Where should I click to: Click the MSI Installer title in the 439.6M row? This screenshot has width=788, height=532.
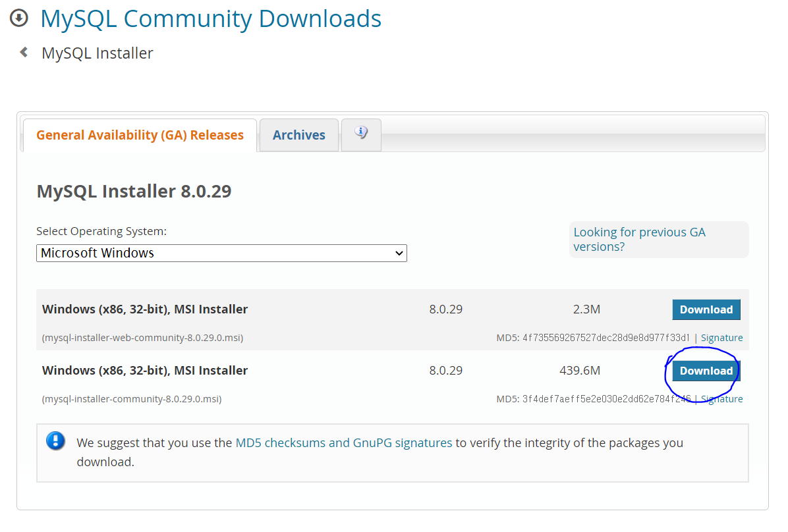(x=145, y=370)
